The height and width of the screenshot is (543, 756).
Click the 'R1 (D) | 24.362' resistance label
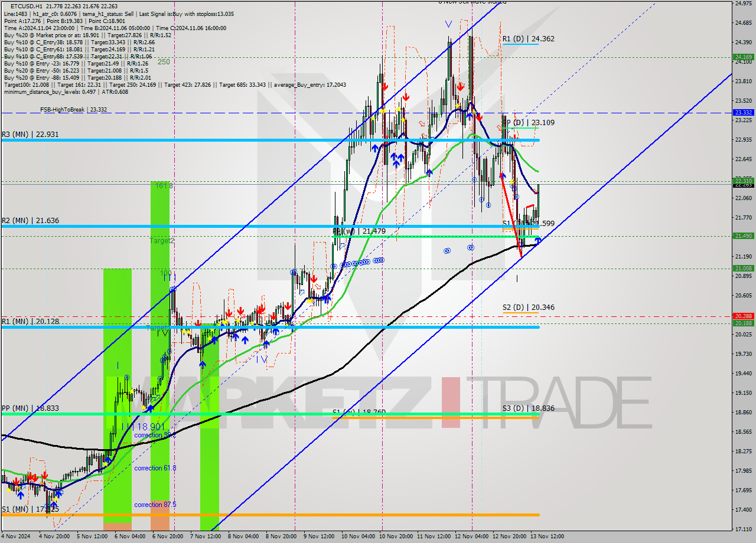[x=529, y=39]
